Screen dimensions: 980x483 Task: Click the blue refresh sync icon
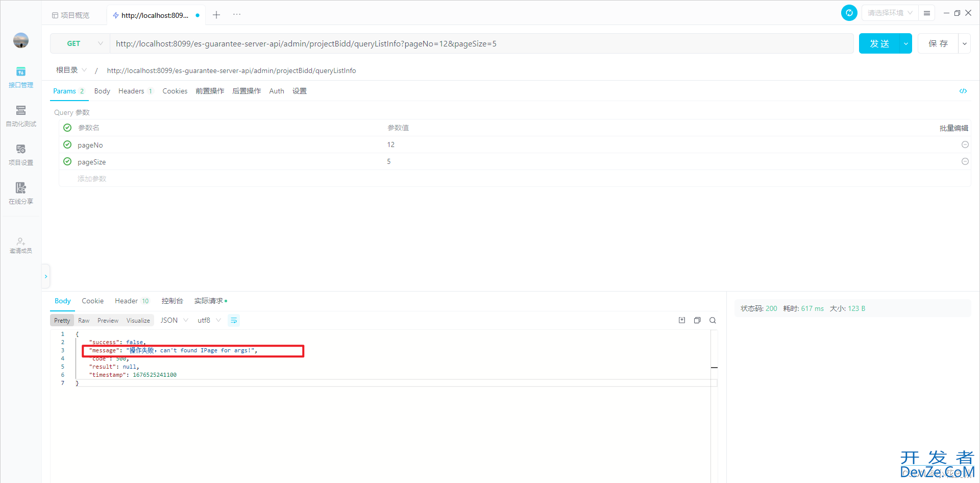pos(849,13)
